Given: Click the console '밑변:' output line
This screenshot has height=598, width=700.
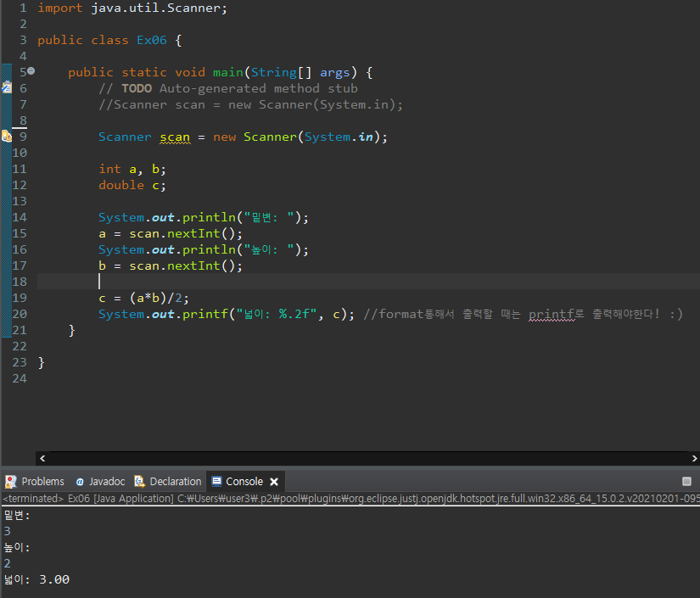Looking at the screenshot, I should coord(17,515).
